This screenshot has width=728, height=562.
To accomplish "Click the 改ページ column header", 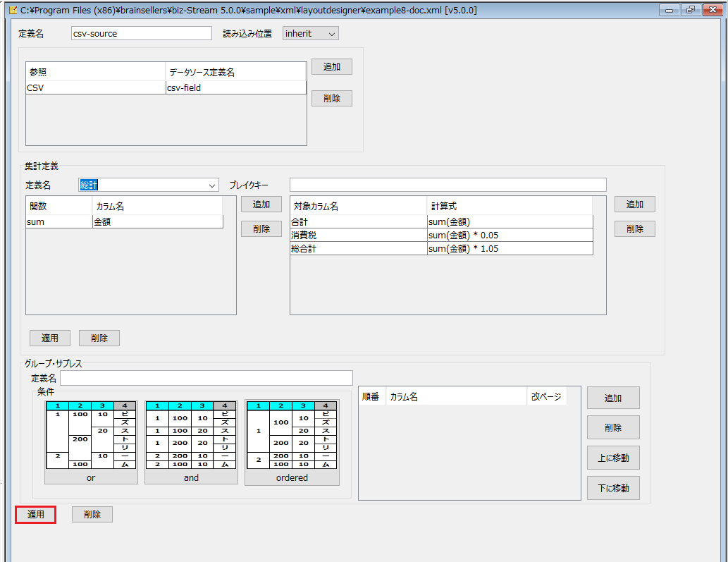I will click(546, 397).
